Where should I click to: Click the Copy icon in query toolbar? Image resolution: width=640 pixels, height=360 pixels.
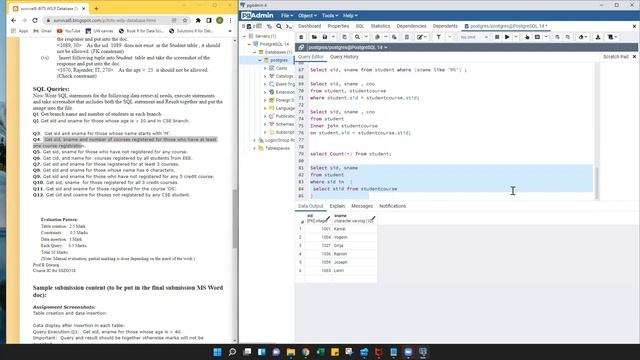[x=377, y=37]
